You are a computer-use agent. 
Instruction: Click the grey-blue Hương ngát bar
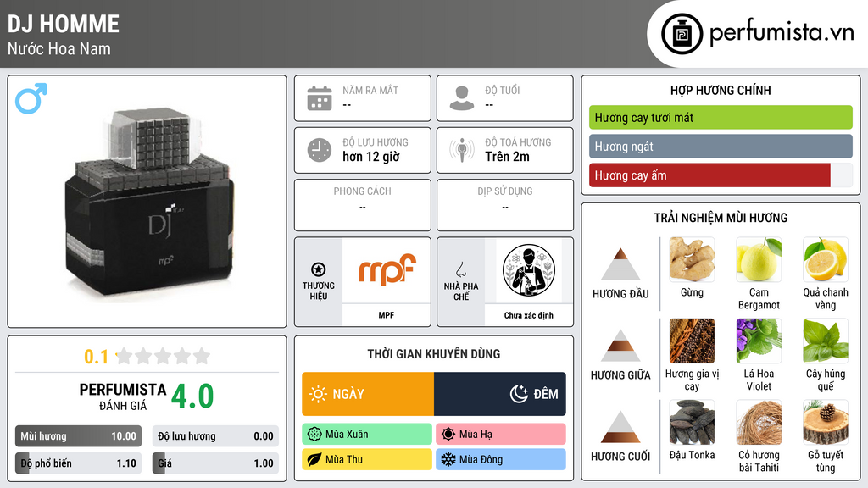[721, 146]
